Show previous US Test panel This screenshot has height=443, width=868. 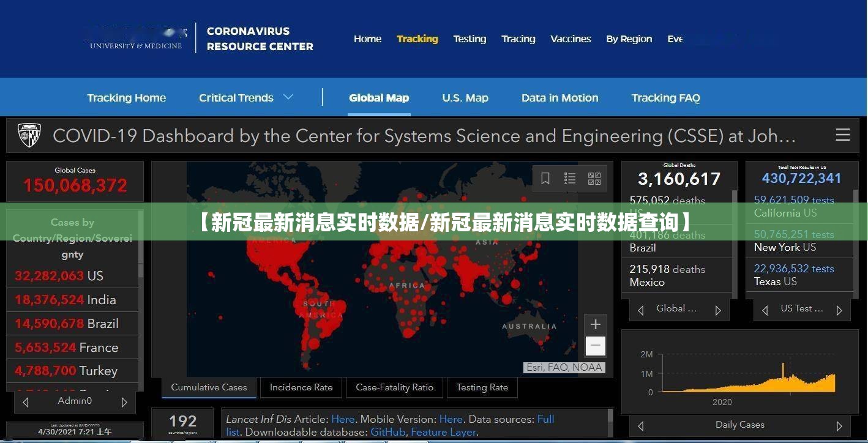click(765, 310)
